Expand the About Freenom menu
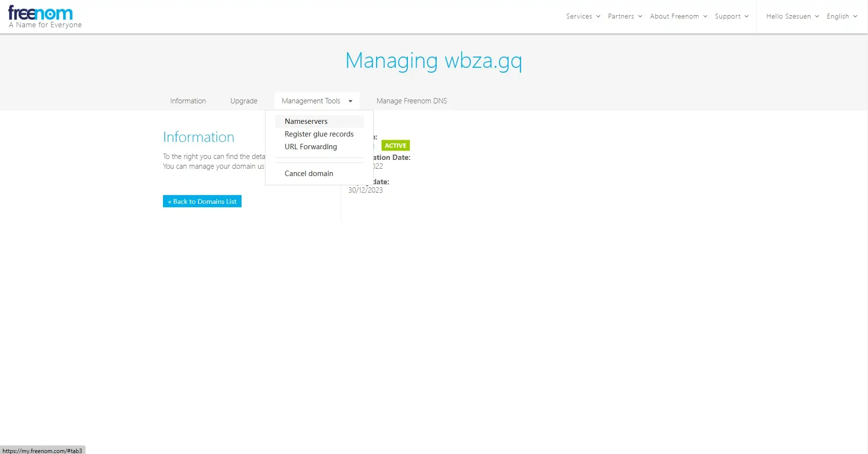 click(678, 16)
